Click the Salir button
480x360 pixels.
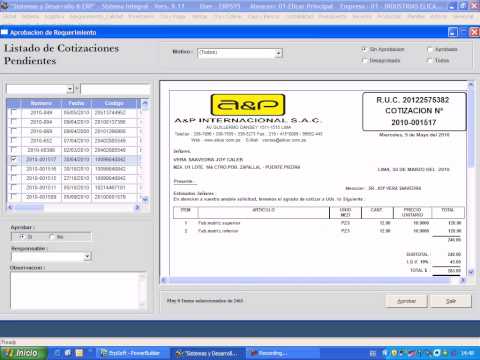451,301
